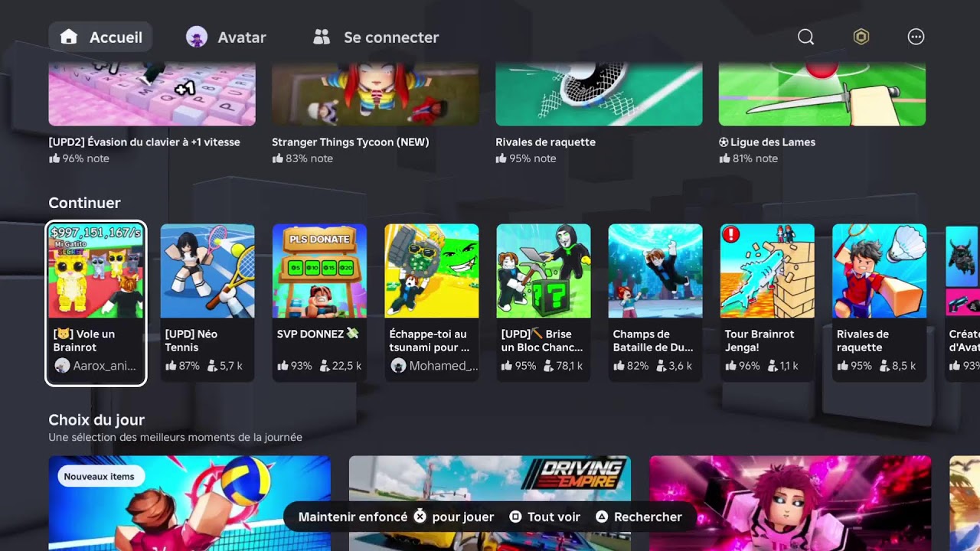Click the Continuer section heading
Image resolution: width=980 pixels, height=551 pixels.
pyautogui.click(x=84, y=203)
